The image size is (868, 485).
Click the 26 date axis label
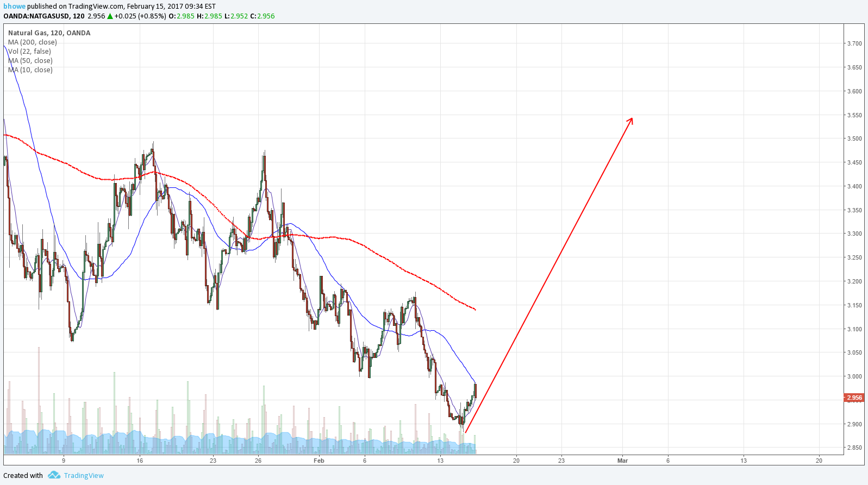tap(258, 461)
